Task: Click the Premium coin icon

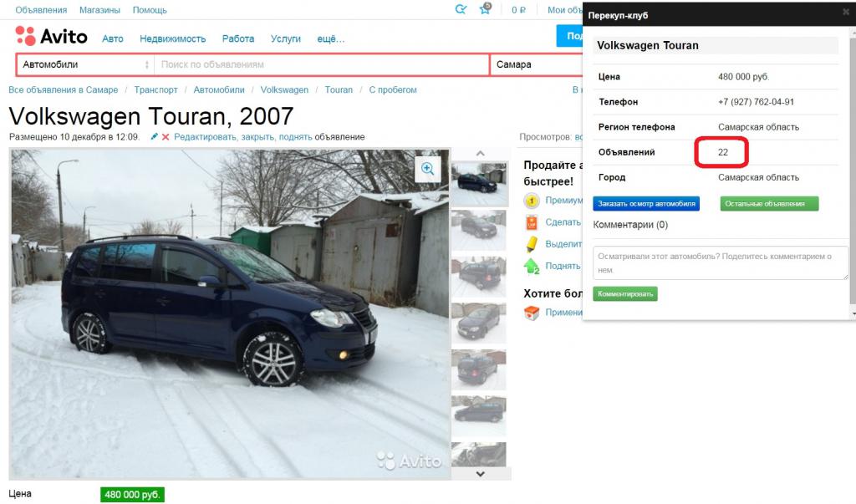Action: click(x=531, y=201)
